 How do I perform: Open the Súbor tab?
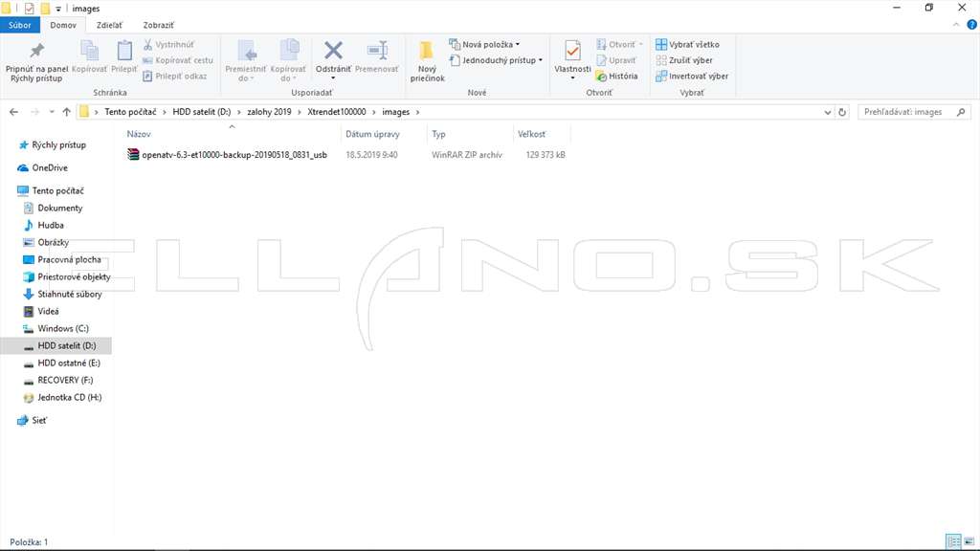(x=20, y=25)
